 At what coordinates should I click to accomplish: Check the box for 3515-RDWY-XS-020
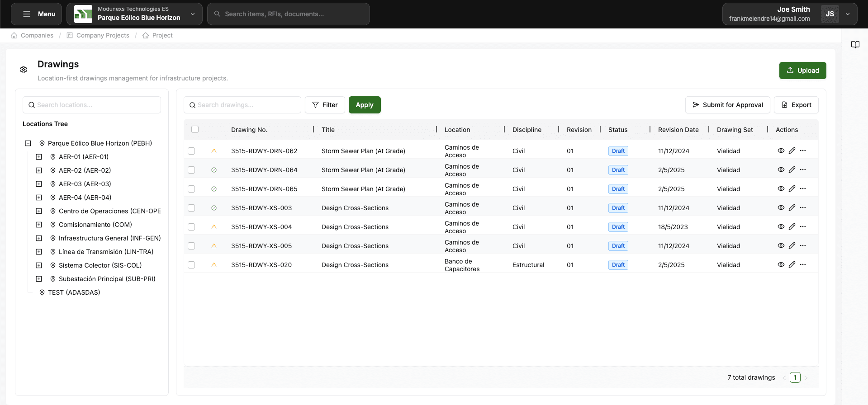191,265
